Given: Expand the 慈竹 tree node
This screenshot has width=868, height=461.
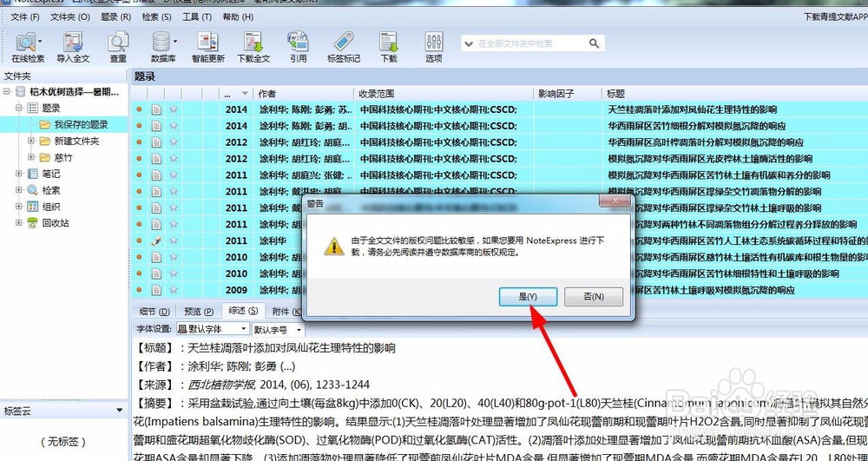Looking at the screenshot, I should point(31,158).
